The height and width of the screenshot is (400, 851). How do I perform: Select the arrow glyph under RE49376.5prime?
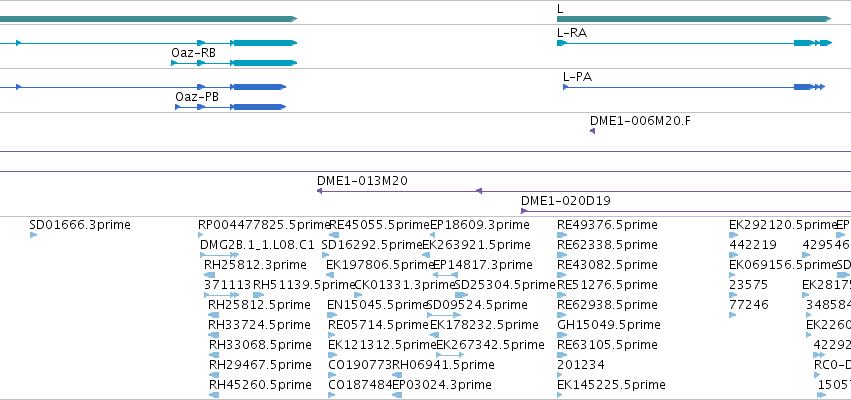pos(562,235)
